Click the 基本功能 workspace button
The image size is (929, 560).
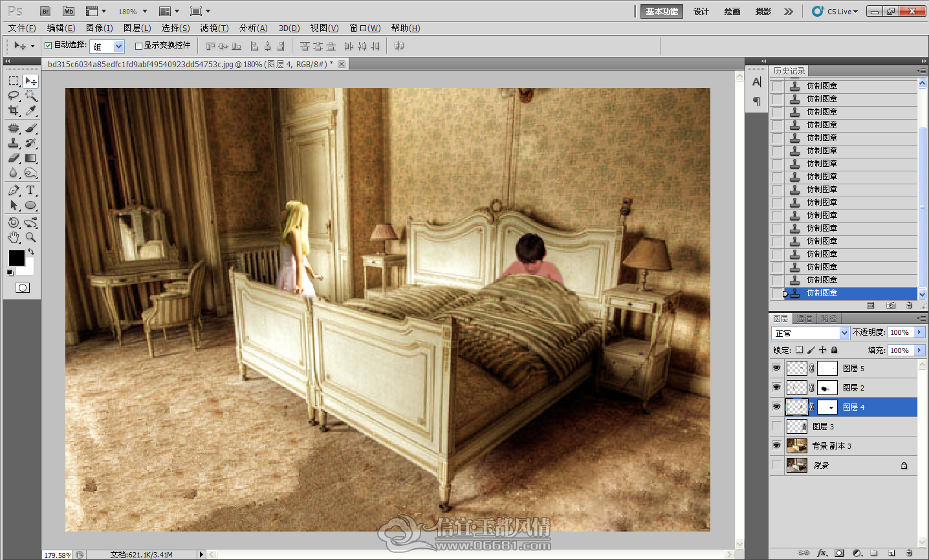[661, 11]
